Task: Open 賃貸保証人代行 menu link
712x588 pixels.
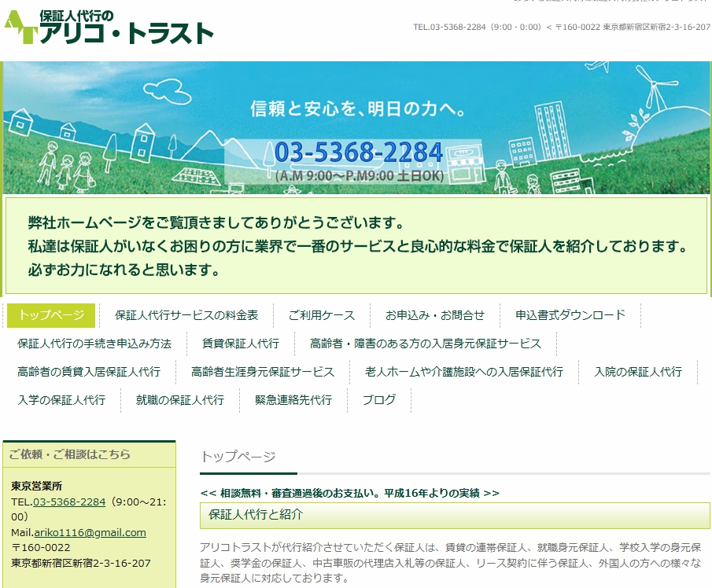Action: [x=241, y=344]
